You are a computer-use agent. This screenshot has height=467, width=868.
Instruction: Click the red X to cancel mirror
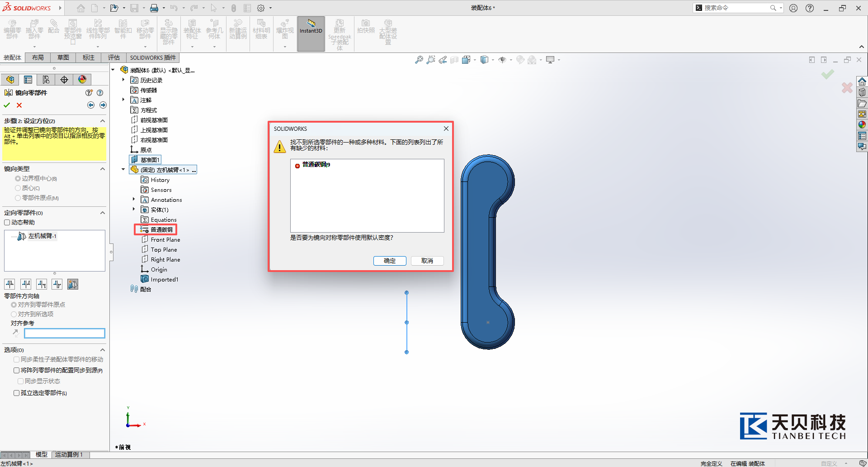[x=19, y=105]
